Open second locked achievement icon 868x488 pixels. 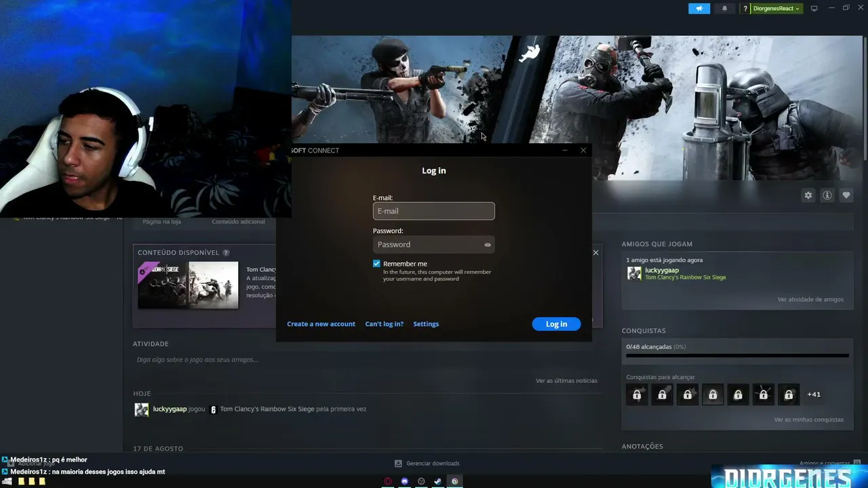pyautogui.click(x=663, y=394)
